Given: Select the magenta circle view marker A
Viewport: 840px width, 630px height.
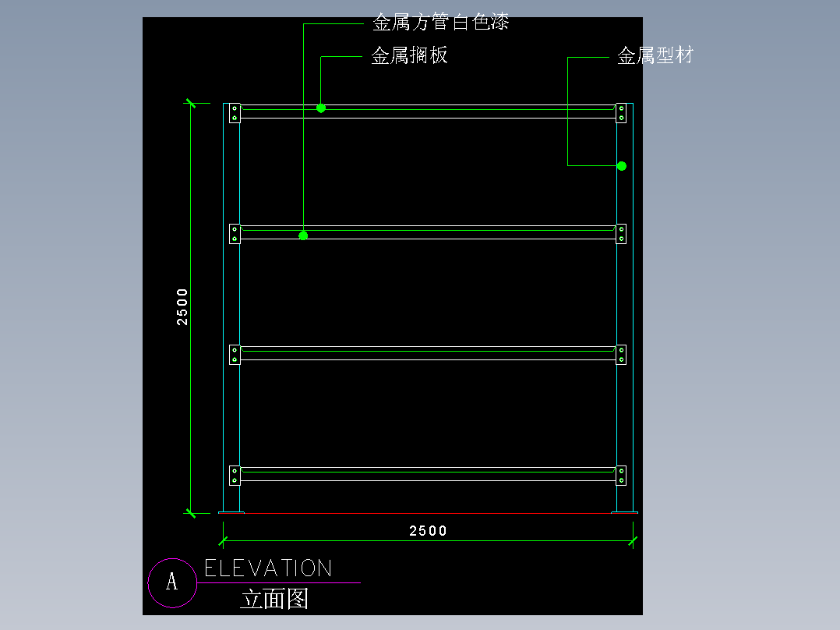Looking at the screenshot, I should point(172,582).
